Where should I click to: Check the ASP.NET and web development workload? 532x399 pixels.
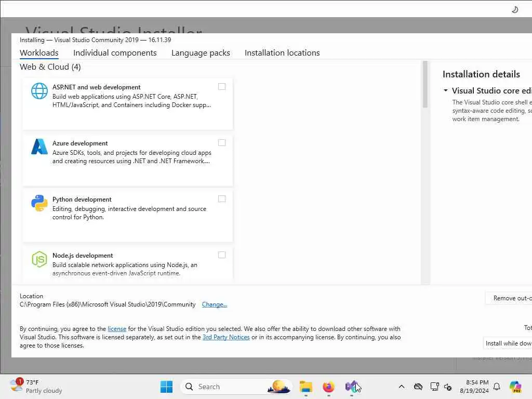click(221, 87)
